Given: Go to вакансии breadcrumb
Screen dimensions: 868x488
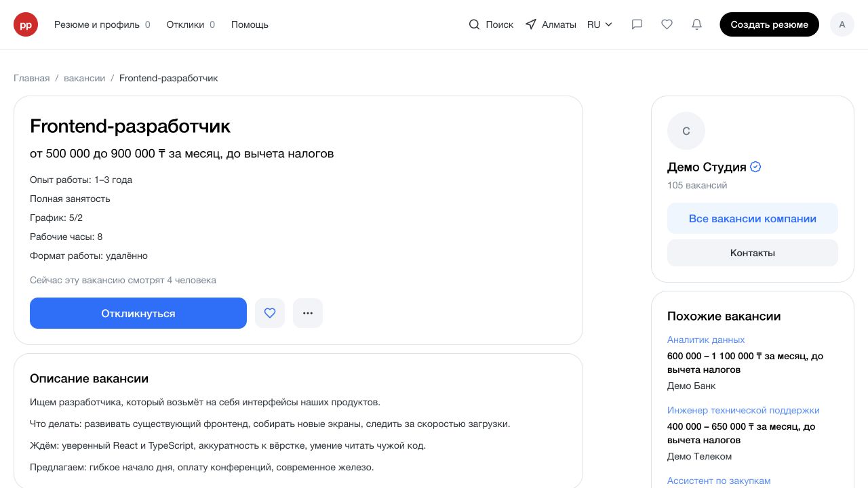Looking at the screenshot, I should pyautogui.click(x=85, y=78).
